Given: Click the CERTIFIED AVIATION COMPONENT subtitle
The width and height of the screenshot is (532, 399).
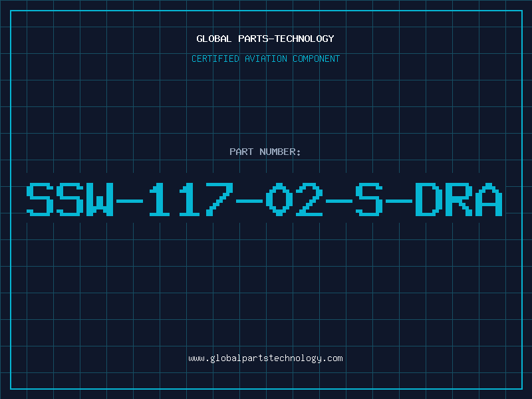Looking at the screenshot, I should (265, 59).
